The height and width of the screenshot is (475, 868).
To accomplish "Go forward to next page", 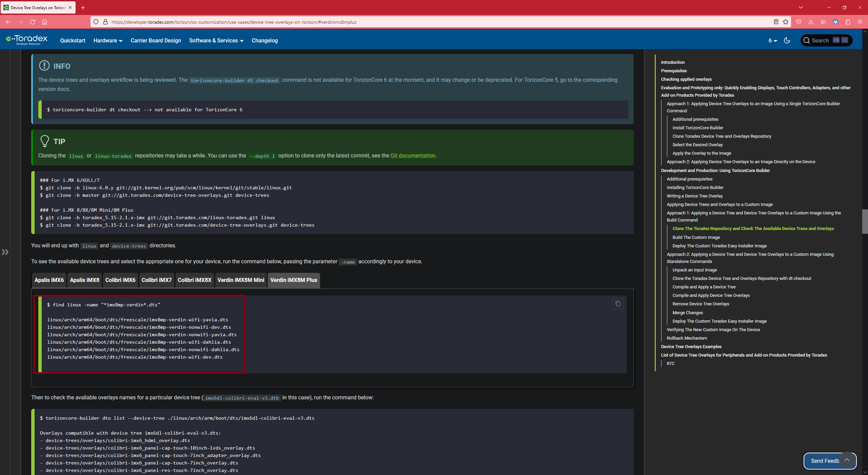I will tap(20, 22).
